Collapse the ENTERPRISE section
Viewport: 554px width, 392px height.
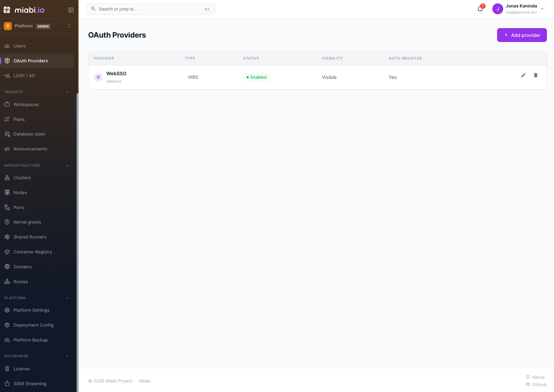(67, 356)
